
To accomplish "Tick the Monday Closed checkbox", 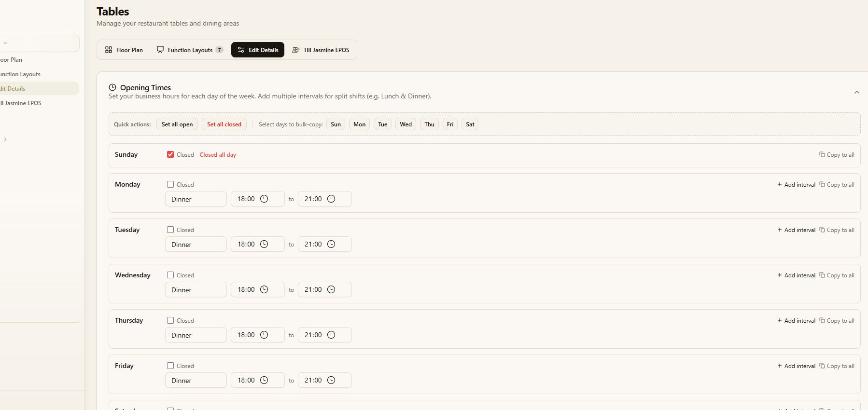I will click(170, 184).
